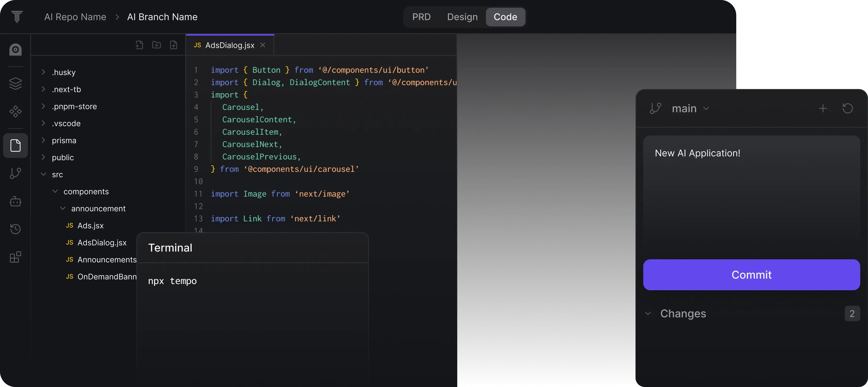Open the AI bot sidebar icon
Screen dimensions: 868x387
click(x=16, y=201)
